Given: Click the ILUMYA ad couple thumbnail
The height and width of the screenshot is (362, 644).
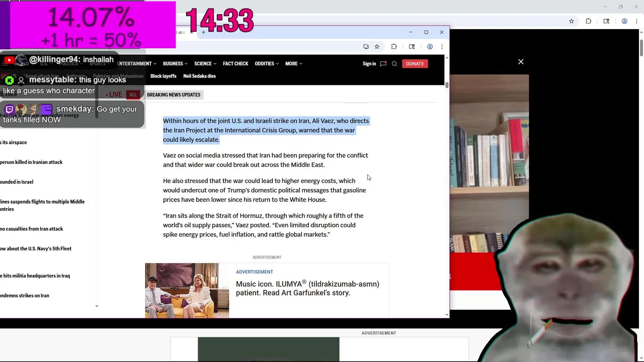Looking at the screenshot, I should (187, 291).
